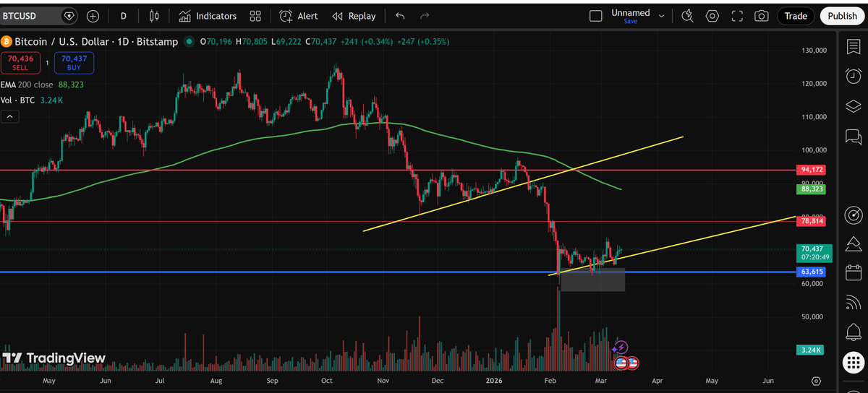This screenshot has height=393, width=868.
Task: Click the BUY 70,437 button
Action: coord(72,63)
